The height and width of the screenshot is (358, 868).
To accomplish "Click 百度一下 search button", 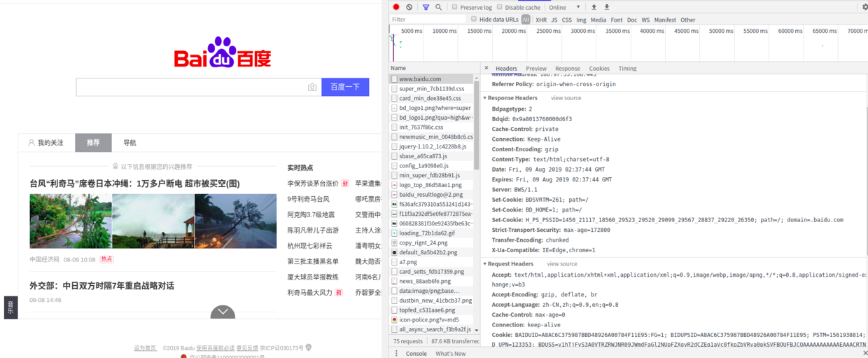I will tap(345, 87).
